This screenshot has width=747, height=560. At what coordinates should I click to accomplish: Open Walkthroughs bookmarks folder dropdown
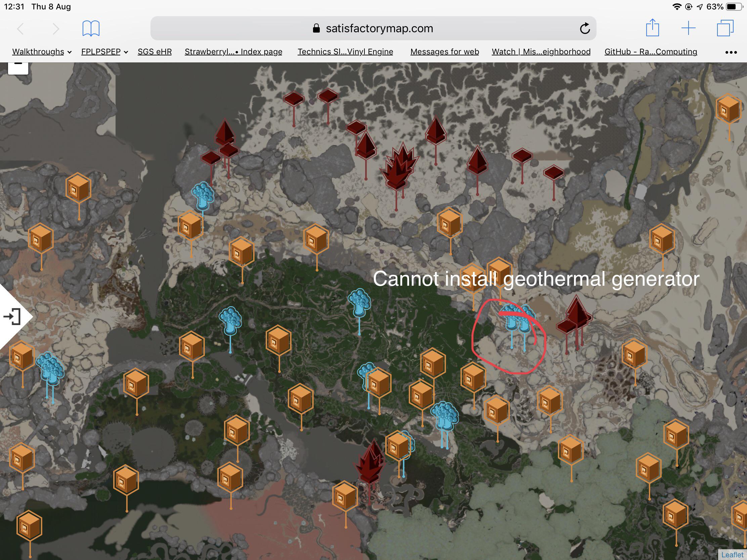pyautogui.click(x=42, y=52)
